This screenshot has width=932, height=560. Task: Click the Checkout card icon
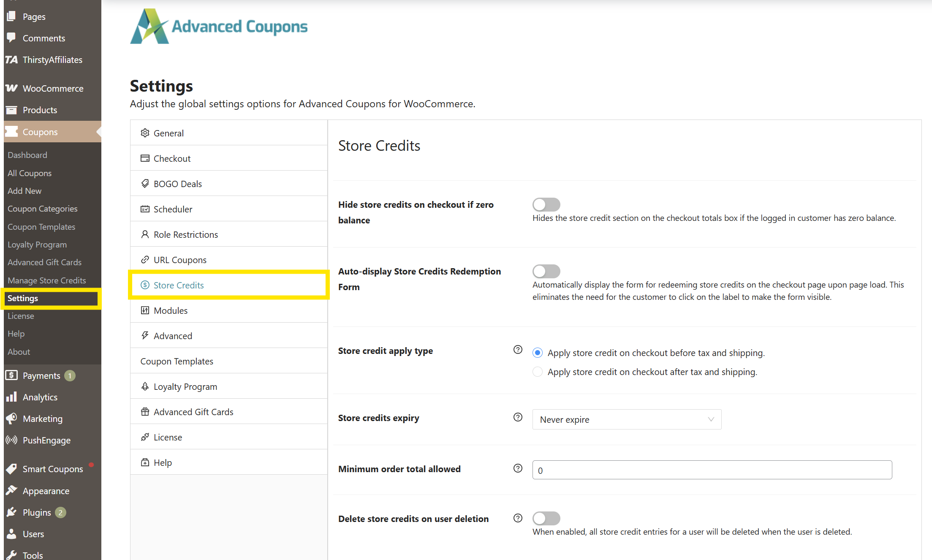click(x=145, y=158)
